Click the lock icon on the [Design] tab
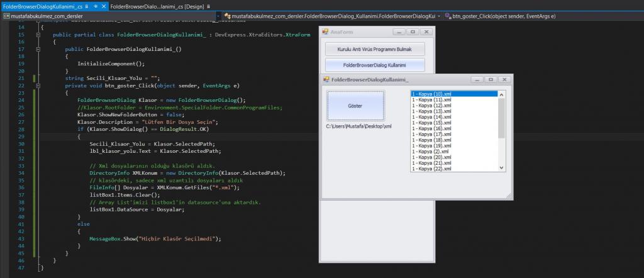 click(209, 6)
